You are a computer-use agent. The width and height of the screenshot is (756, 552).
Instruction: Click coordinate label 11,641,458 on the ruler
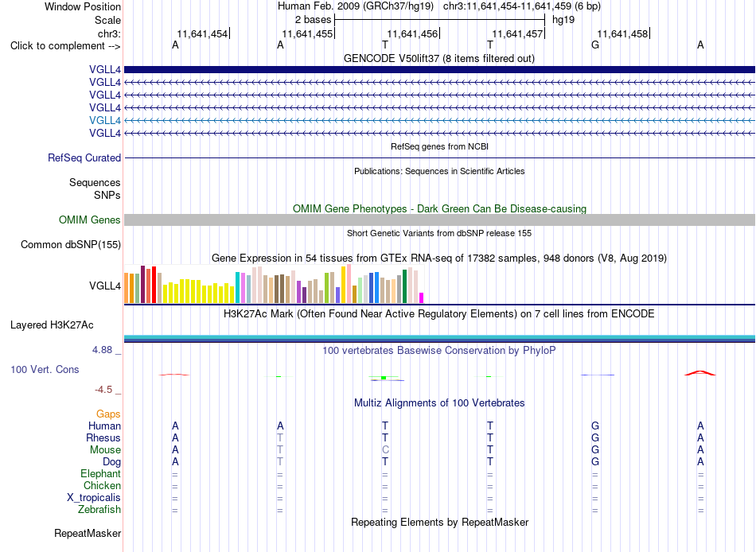622,33
